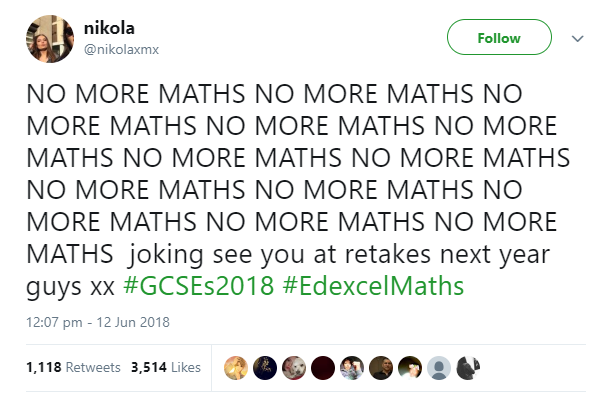Open the 12:07 pm - 12 Jun 2018 timestamp
Viewport: 596px width, 393px height.
coord(98,322)
